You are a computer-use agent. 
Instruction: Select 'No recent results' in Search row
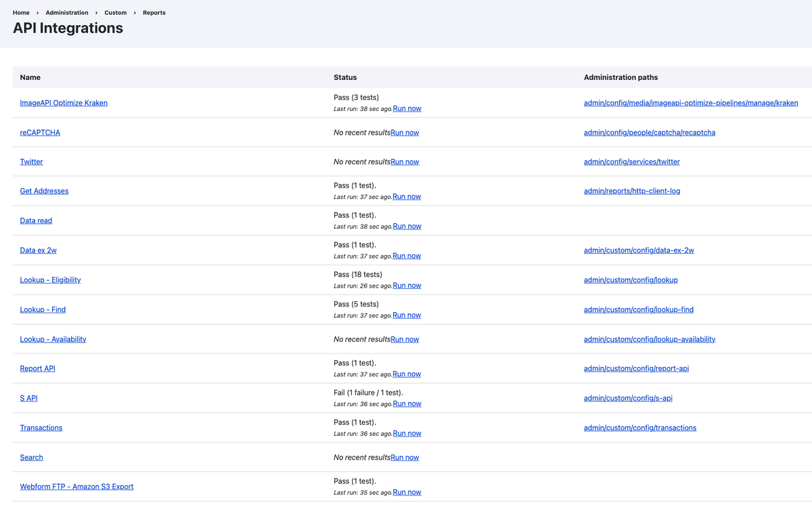click(362, 458)
